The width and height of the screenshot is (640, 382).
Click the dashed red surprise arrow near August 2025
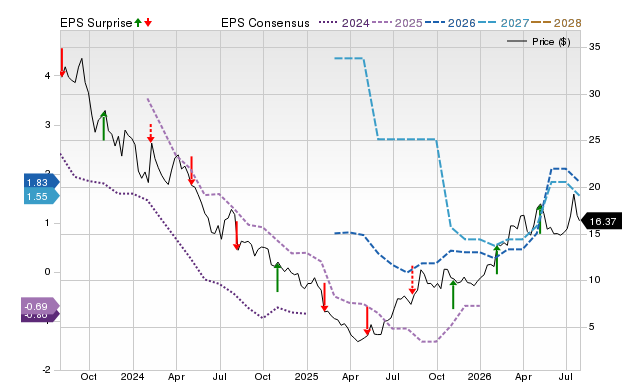[412, 280]
